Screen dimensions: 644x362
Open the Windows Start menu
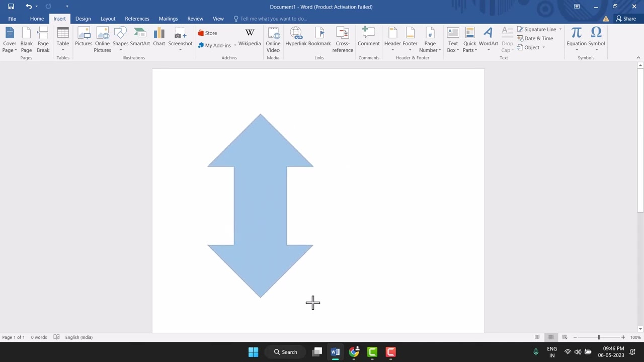(253, 352)
